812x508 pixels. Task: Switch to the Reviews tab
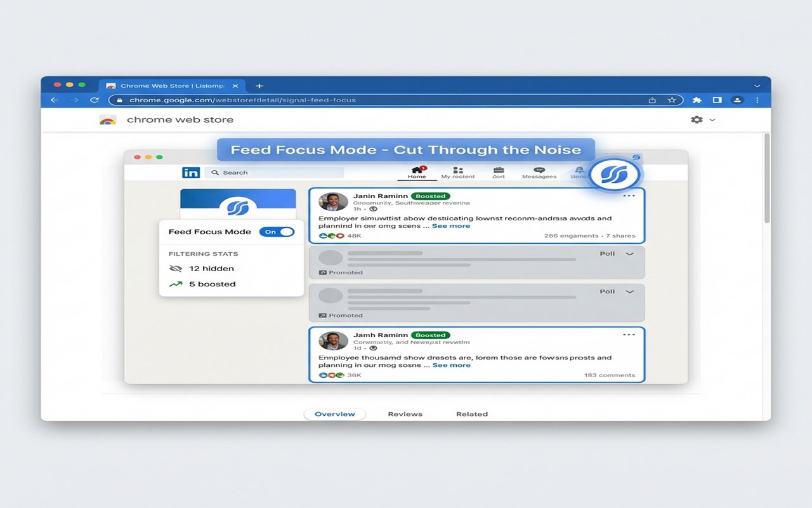pos(405,413)
